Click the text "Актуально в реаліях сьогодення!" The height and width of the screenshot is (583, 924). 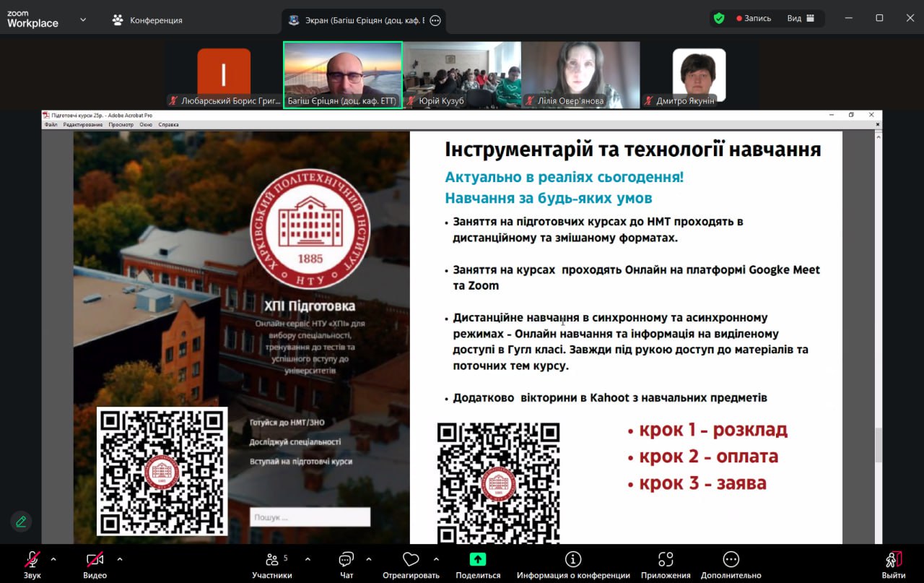click(x=564, y=177)
